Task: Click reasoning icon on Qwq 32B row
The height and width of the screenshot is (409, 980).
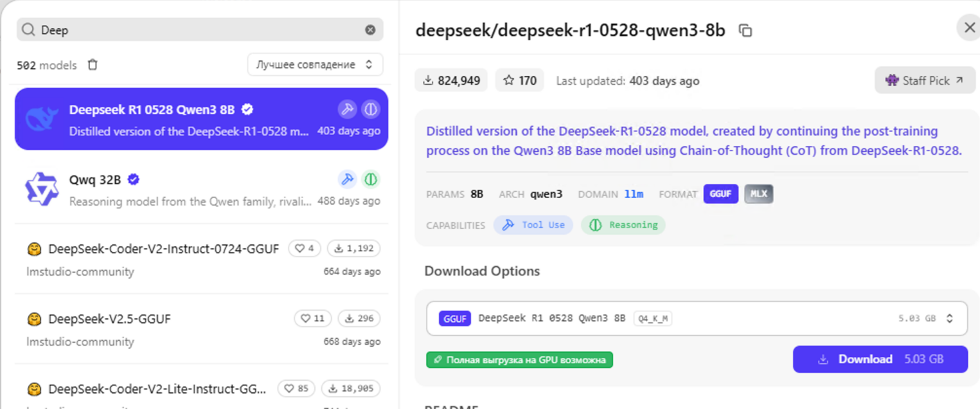Action: click(x=370, y=179)
